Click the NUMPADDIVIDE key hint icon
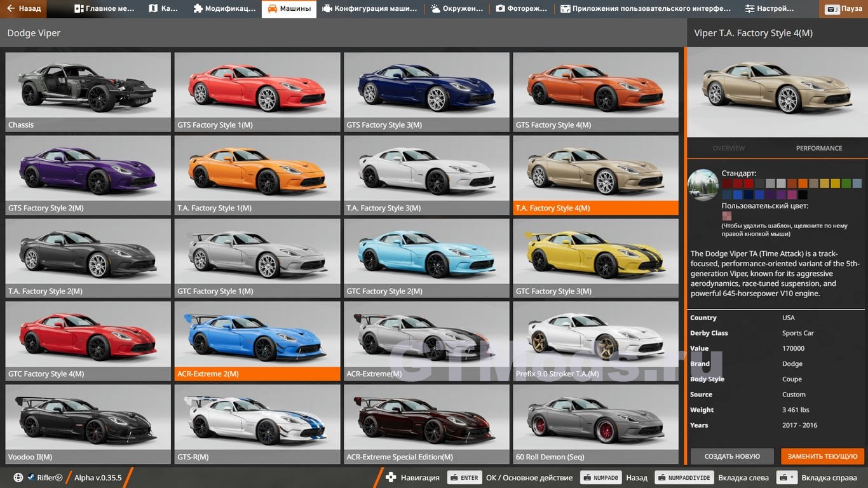The height and width of the screenshot is (488, 868). pos(683,478)
